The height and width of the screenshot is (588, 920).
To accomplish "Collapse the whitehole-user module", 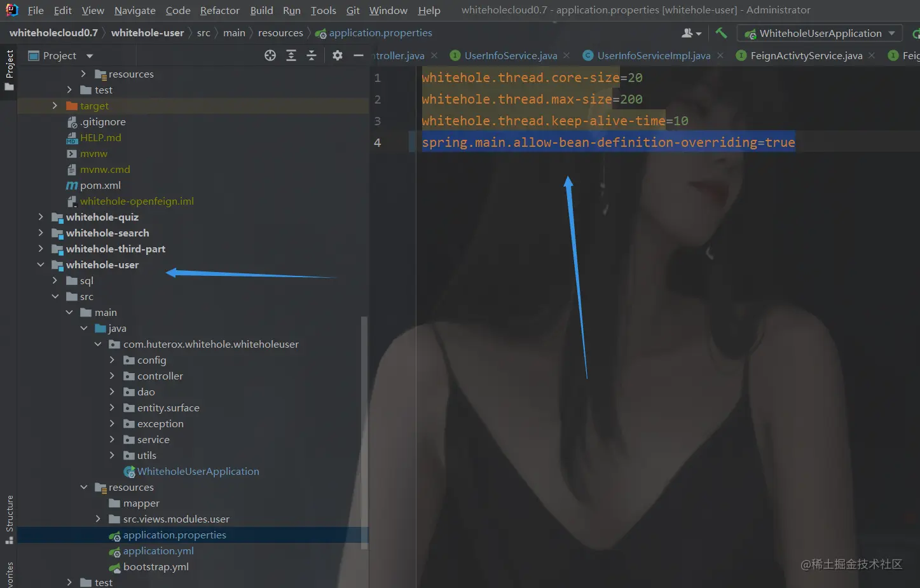I will pyautogui.click(x=41, y=264).
